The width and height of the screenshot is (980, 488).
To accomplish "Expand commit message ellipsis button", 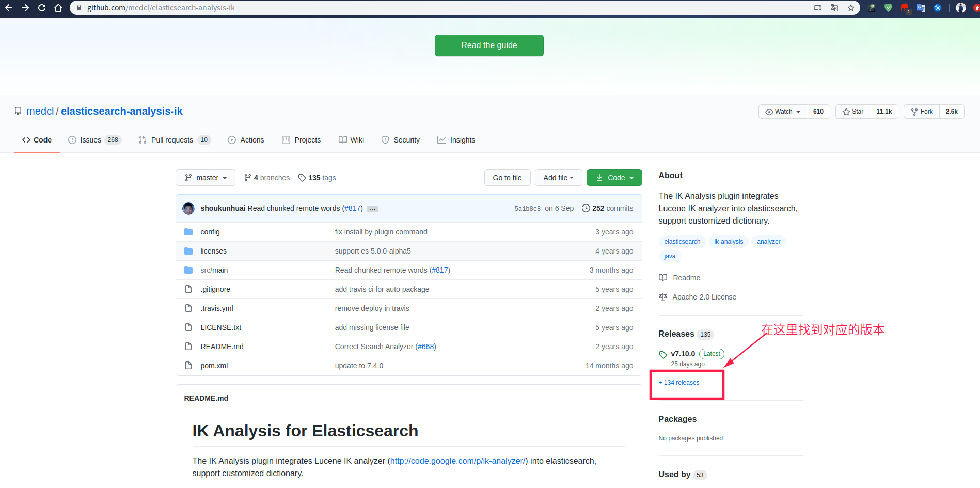I will tap(373, 209).
